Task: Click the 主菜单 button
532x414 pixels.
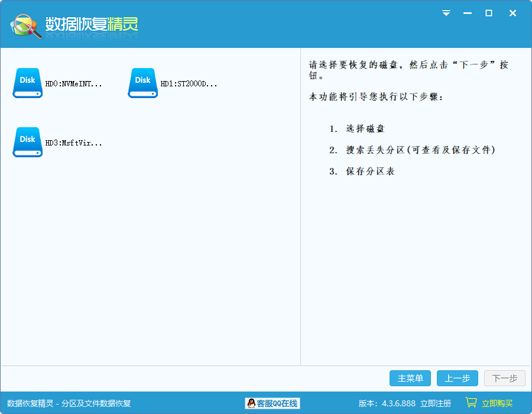Action: click(x=410, y=378)
